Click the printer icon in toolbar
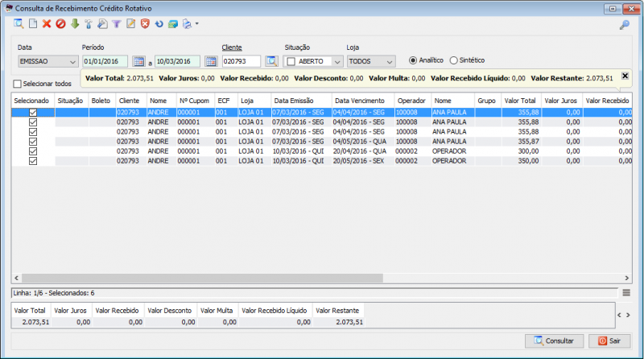Viewport: 644px width, 359px height. click(x=187, y=24)
